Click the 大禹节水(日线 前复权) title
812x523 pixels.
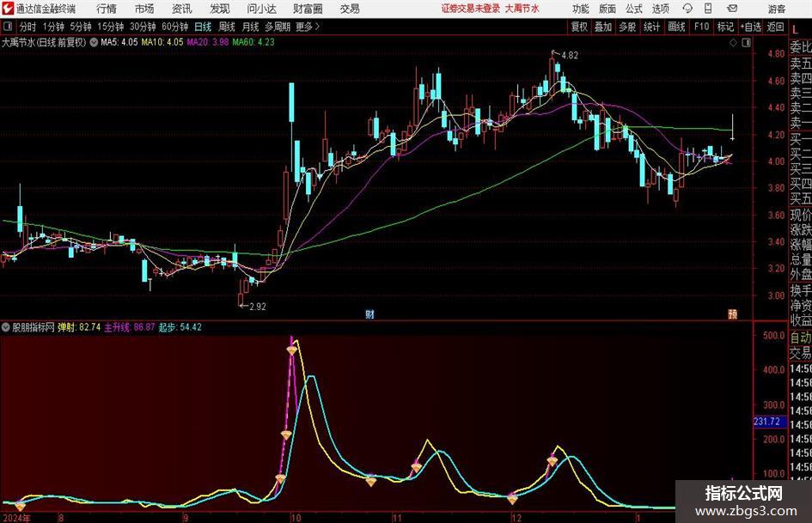[44, 42]
